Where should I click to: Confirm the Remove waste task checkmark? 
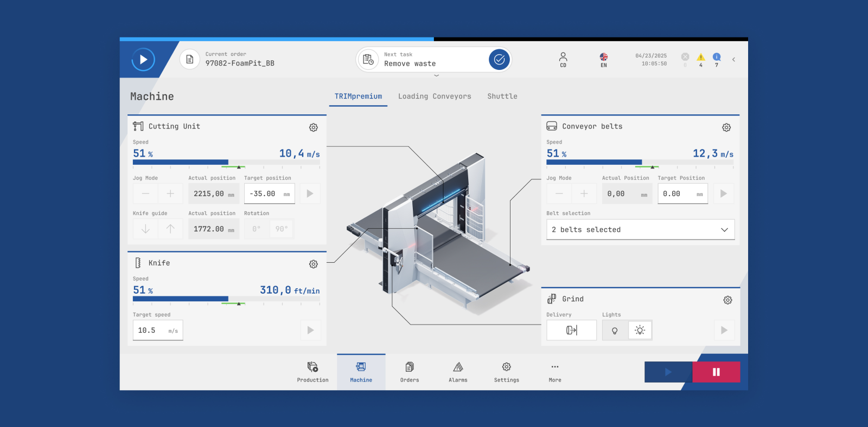[x=499, y=60]
